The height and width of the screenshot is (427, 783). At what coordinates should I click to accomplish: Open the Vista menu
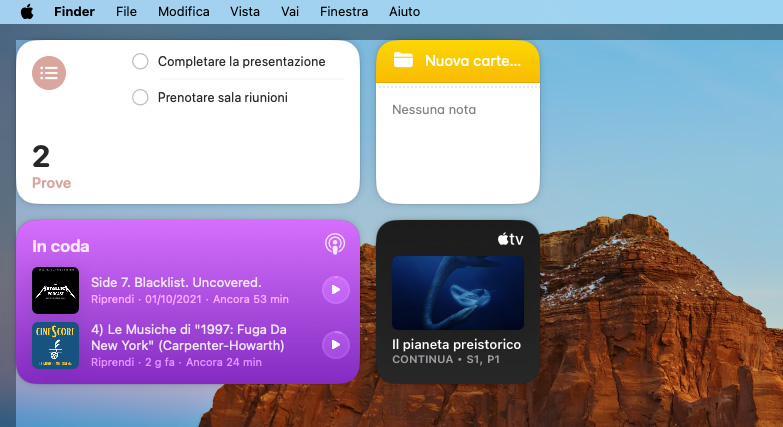point(245,11)
